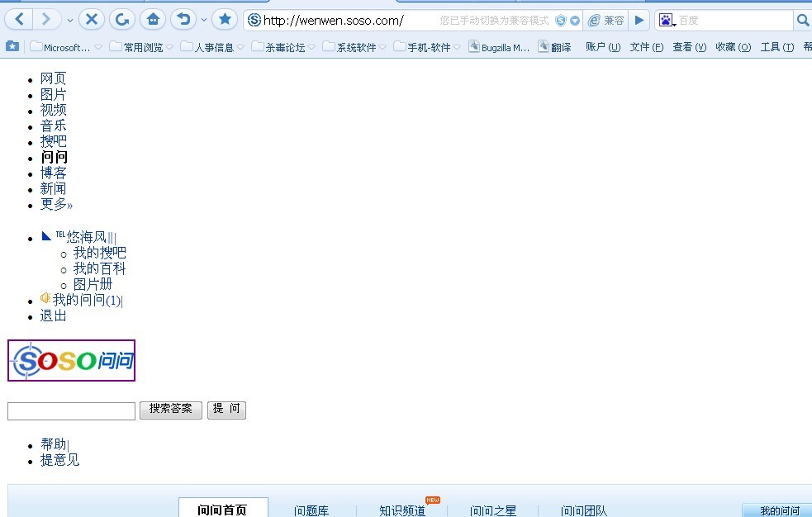The image size is (812, 517).
Task: Open the 常用浏览 bookmarks folder
Action: (141, 47)
